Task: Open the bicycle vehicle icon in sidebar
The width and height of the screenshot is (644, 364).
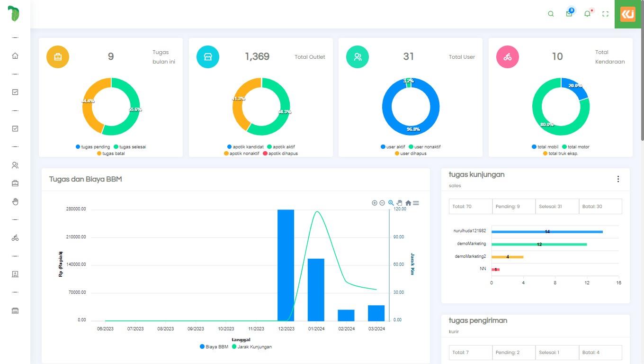Action: tap(15, 238)
